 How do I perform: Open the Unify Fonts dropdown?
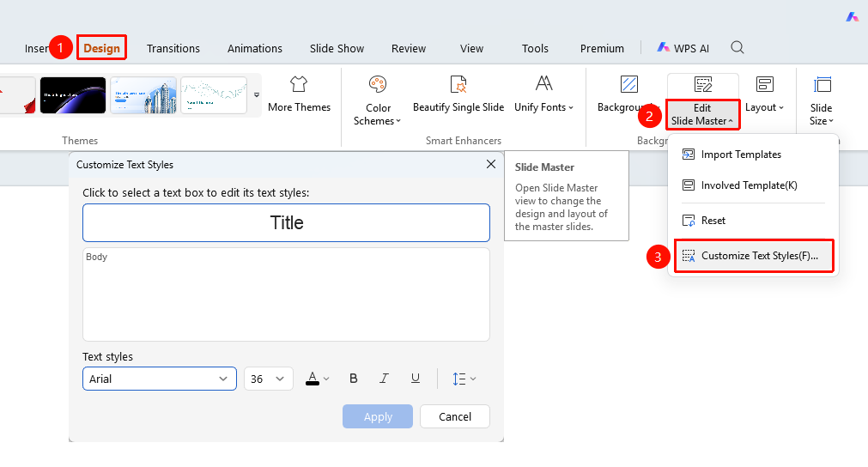click(x=543, y=94)
